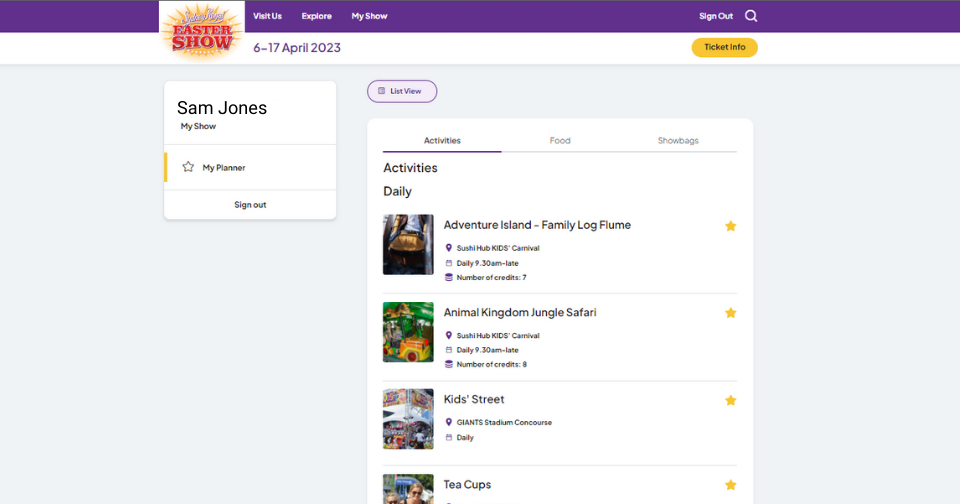Open the search magnifier icon
The image size is (960, 504).
click(x=751, y=16)
